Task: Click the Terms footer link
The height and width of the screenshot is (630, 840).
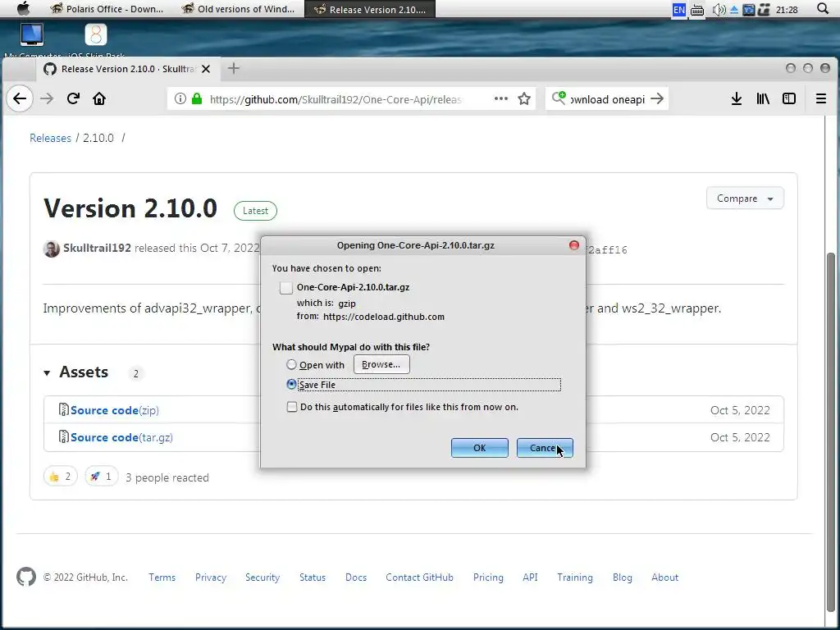Action: click(x=162, y=577)
